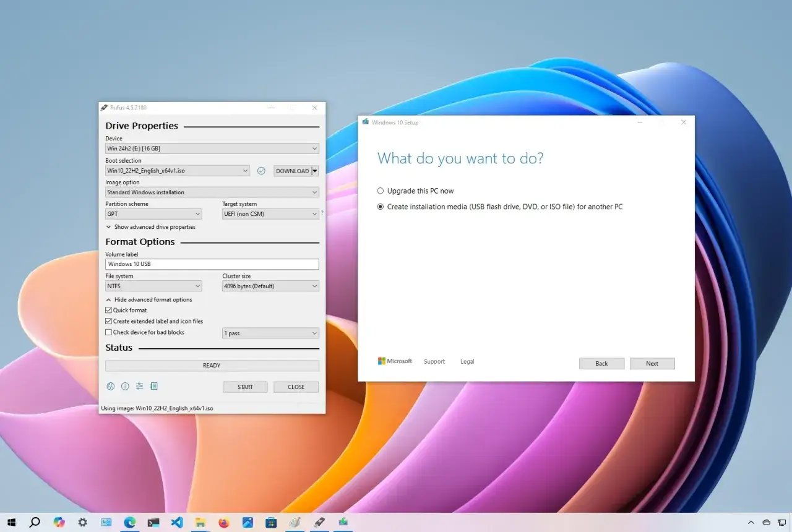Minimize the Rufus window
Viewport: 792px width, 532px height.
coord(271,108)
